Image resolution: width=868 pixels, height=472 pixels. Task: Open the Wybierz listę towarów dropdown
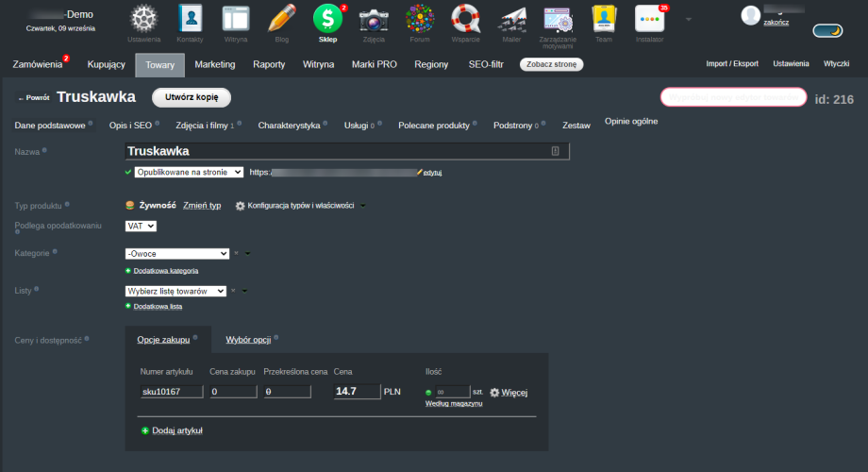click(176, 291)
